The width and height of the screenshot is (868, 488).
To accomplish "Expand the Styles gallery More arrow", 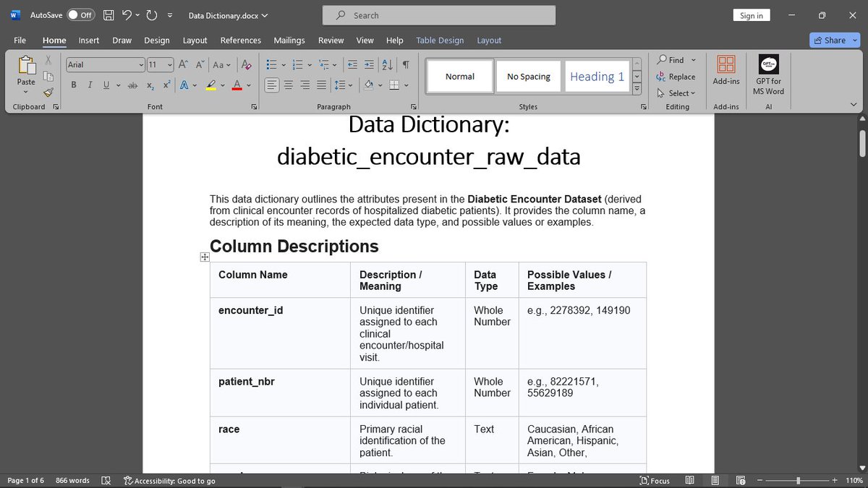I will point(637,89).
